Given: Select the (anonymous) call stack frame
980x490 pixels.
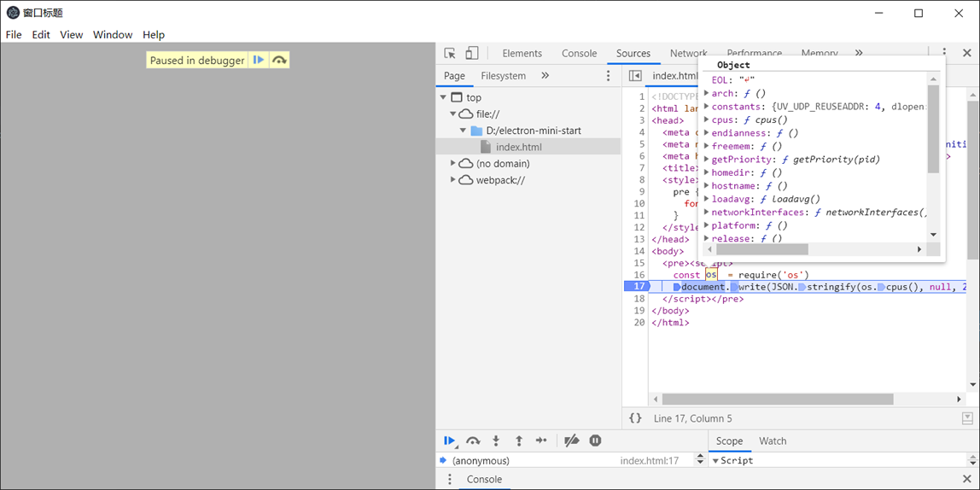Looking at the screenshot, I should pyautogui.click(x=480, y=461).
